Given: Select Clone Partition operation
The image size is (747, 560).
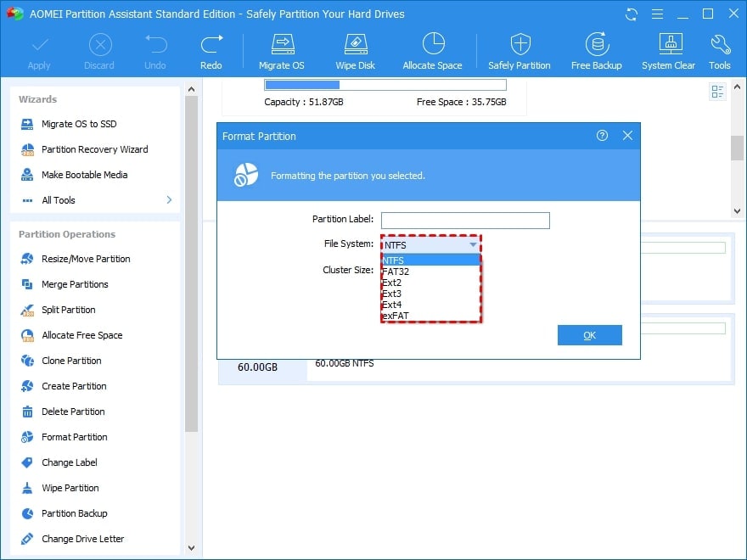Looking at the screenshot, I should (x=71, y=361).
